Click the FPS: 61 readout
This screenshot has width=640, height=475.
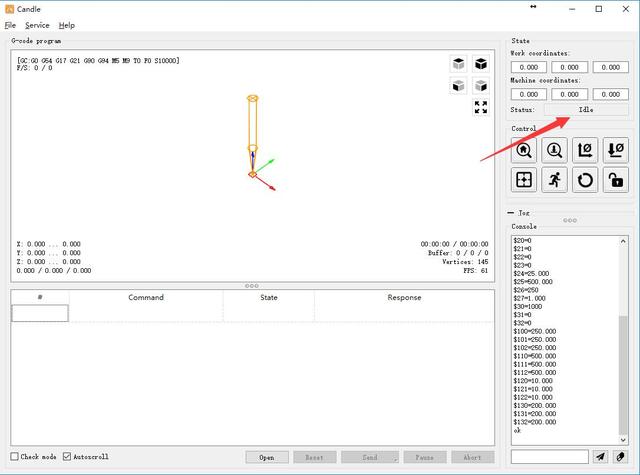476,271
